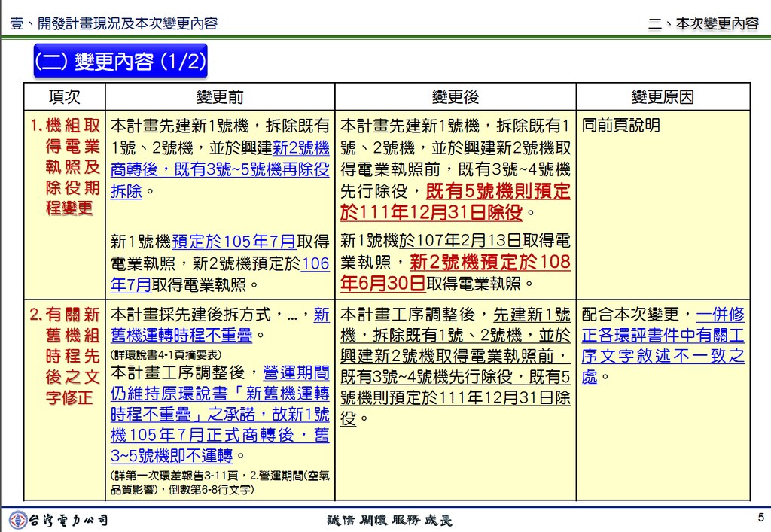Click the 項次 column header
The width and height of the screenshot is (771, 532).
coord(65,97)
